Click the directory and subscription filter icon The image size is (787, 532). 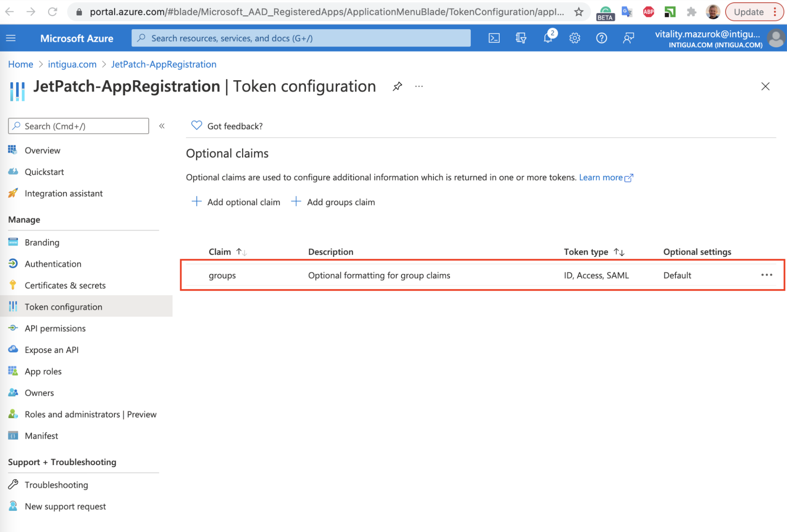[x=521, y=38]
